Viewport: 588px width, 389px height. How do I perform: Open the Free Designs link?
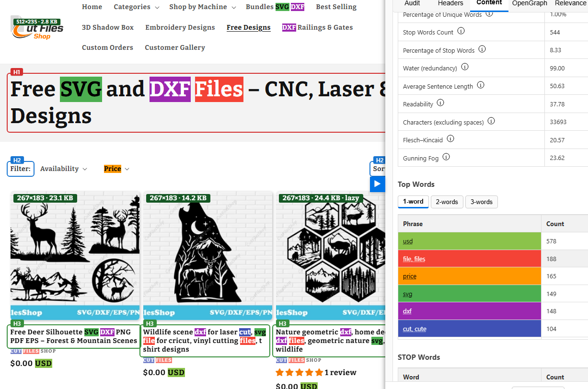click(x=249, y=27)
